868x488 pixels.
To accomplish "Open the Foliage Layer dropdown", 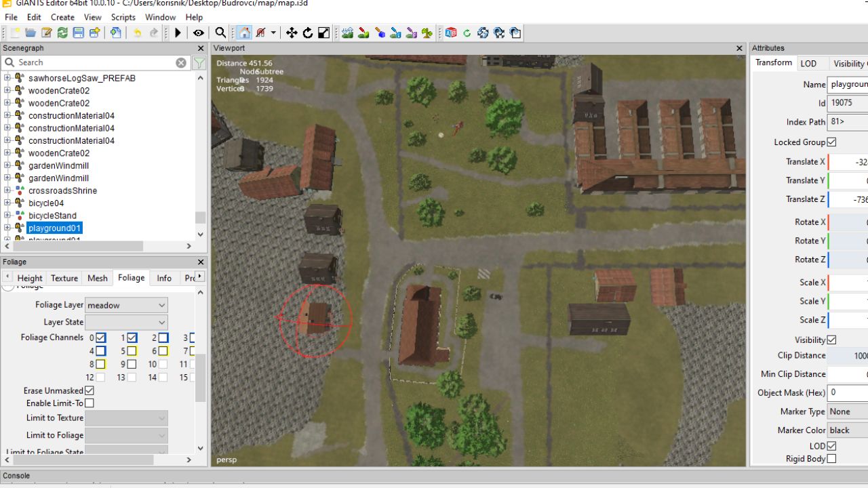I will click(126, 306).
